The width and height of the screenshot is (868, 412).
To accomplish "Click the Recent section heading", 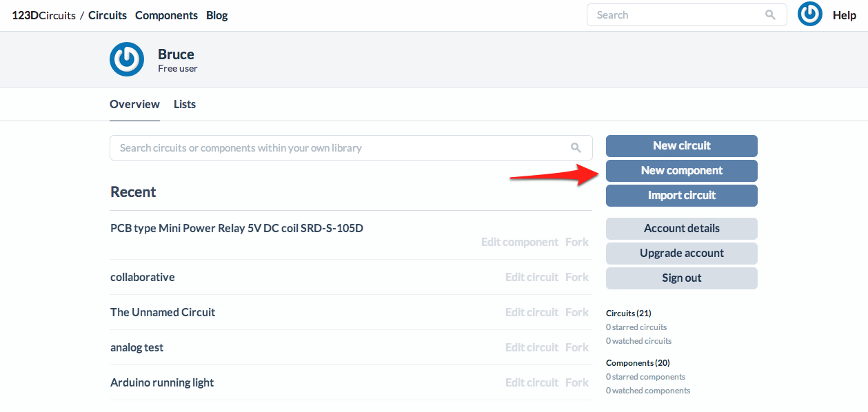I will [x=133, y=192].
